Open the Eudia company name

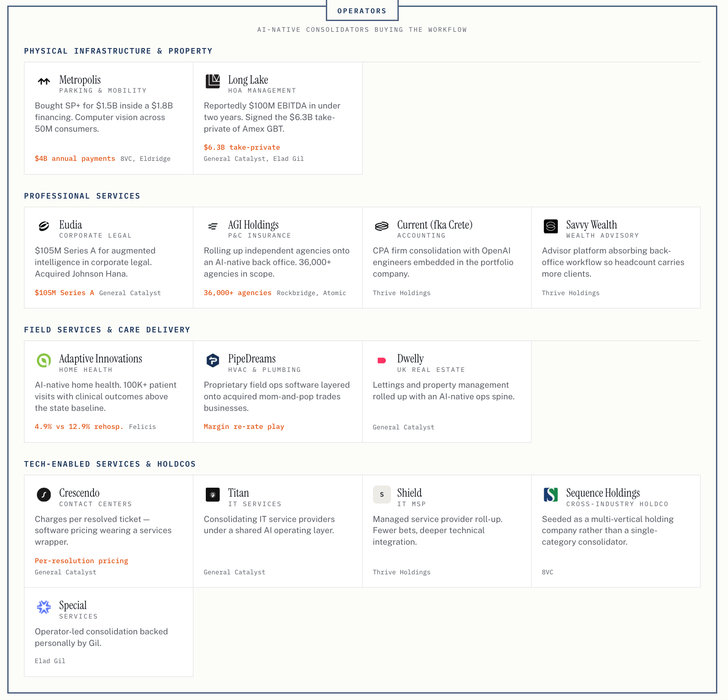coord(70,225)
